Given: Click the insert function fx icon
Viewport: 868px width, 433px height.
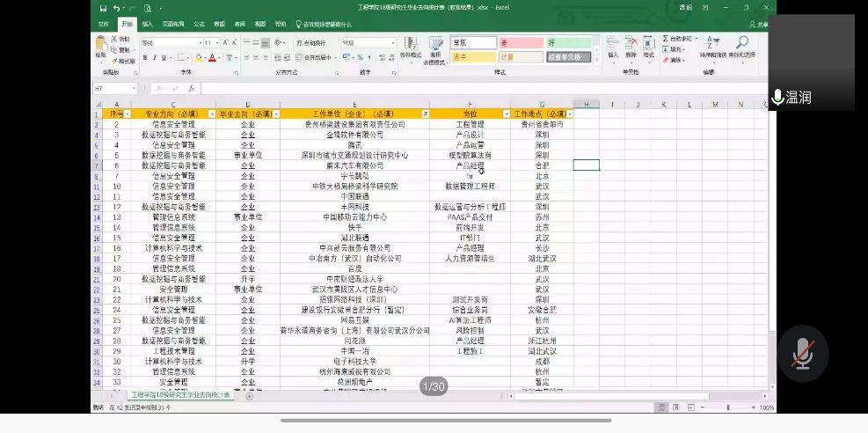Looking at the screenshot, I should pos(191,89).
